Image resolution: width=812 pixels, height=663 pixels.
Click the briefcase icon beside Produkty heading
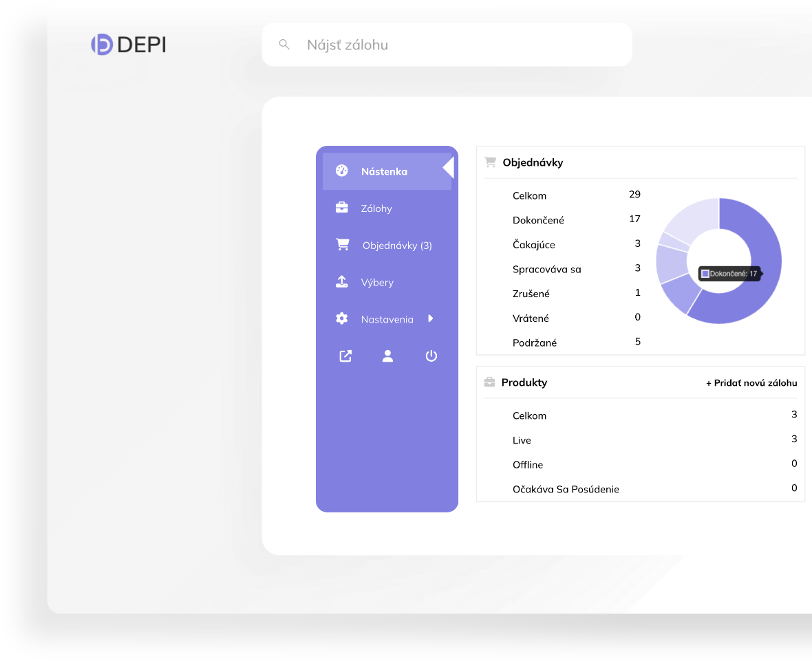(x=489, y=382)
